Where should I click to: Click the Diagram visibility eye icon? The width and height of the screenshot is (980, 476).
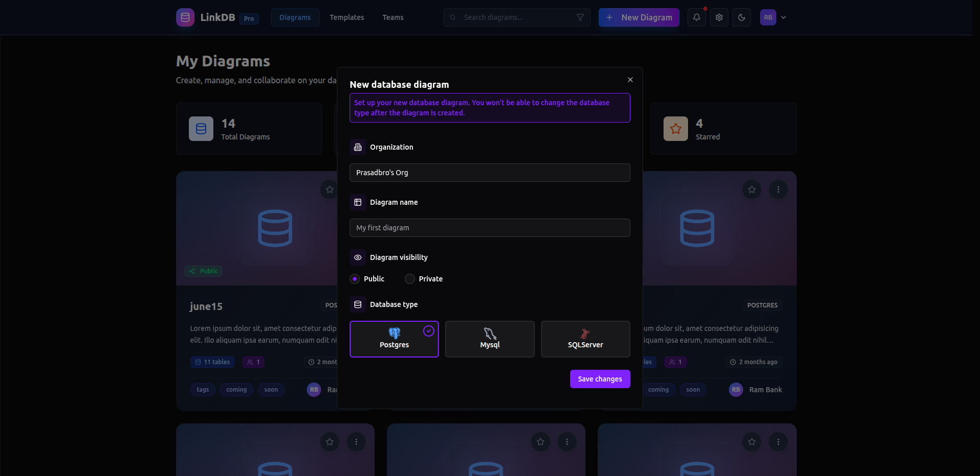(x=358, y=257)
